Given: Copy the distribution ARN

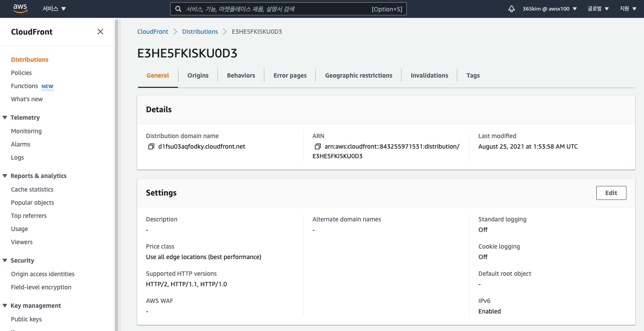Looking at the screenshot, I should 317,146.
